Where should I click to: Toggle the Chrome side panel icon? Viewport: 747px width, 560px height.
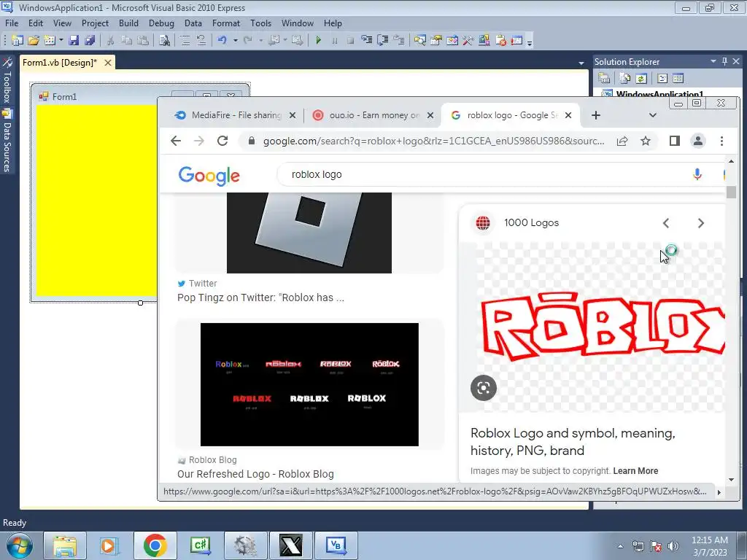[x=675, y=141]
